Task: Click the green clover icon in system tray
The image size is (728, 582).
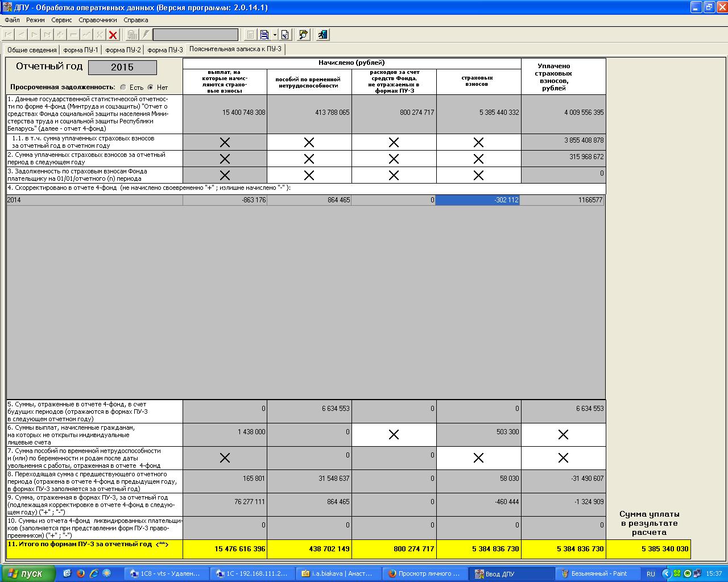Action: tap(677, 574)
